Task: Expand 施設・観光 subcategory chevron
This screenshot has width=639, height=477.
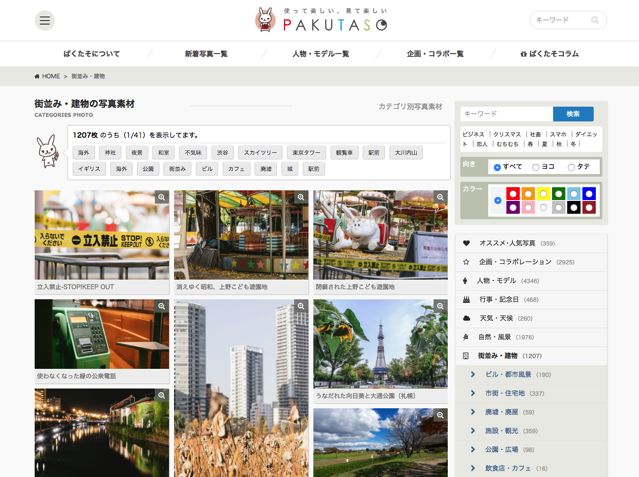Action: click(473, 431)
